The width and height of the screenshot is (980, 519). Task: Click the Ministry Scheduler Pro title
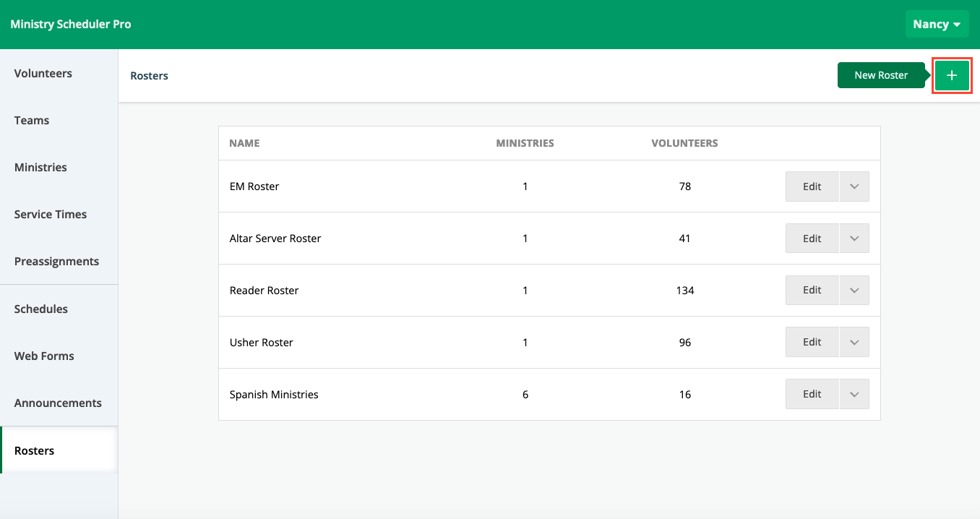pyautogui.click(x=71, y=25)
